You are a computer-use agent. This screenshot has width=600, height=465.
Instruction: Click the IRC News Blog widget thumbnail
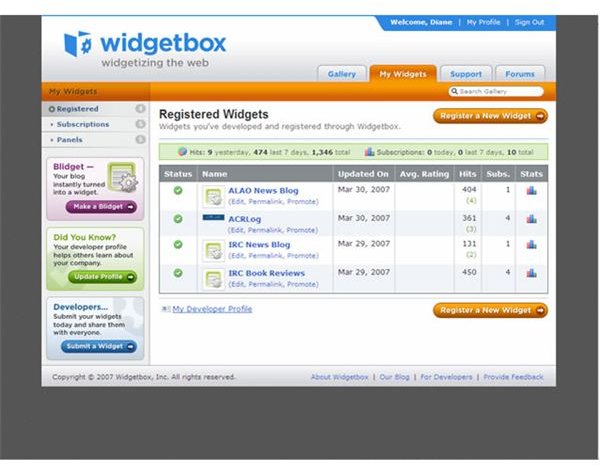pyautogui.click(x=213, y=251)
